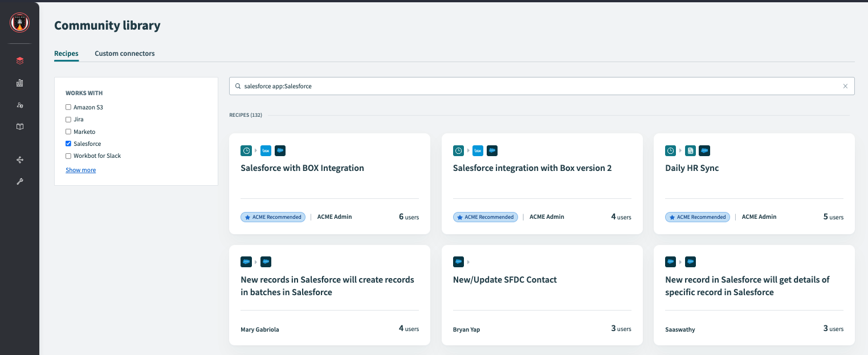Image resolution: width=868 pixels, height=355 pixels.
Task: Click the Salesforce icon on New/Update SFDC Contact
Action: tap(459, 262)
